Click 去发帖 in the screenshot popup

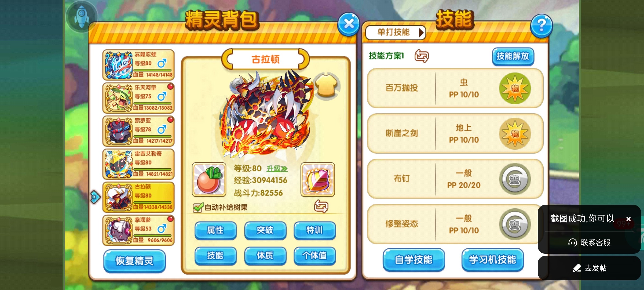pyautogui.click(x=590, y=268)
